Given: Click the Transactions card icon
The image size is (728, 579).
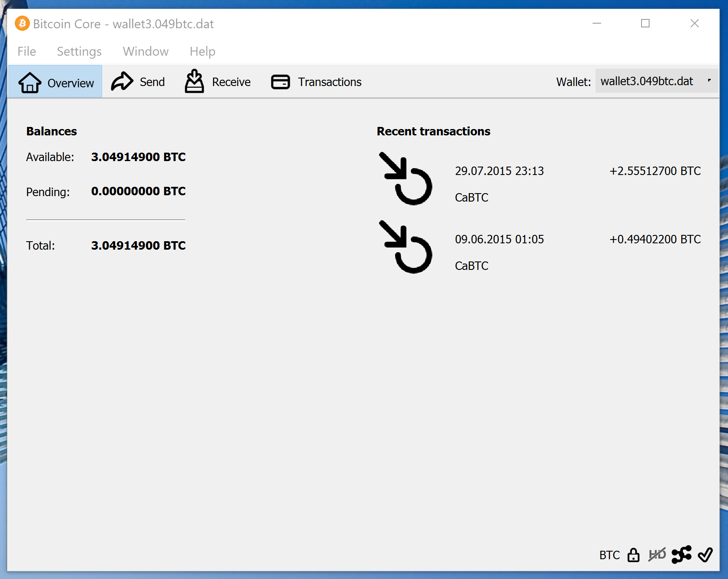Looking at the screenshot, I should tap(280, 82).
